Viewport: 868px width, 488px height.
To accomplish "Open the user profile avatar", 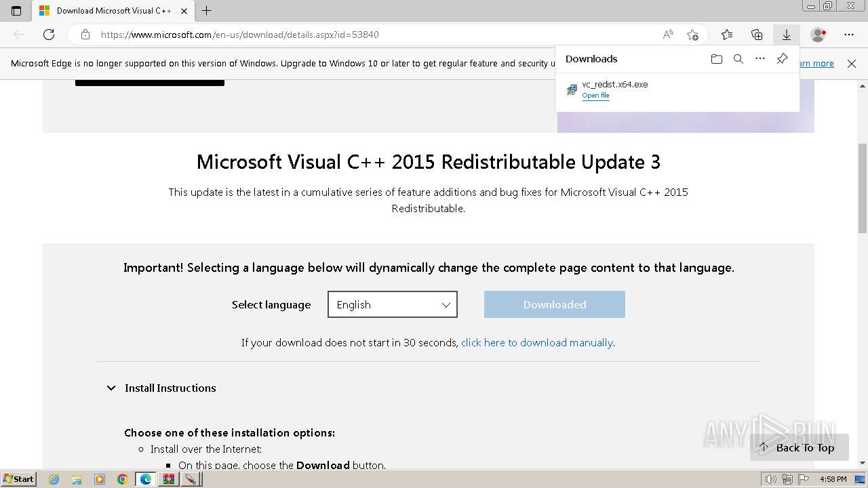I will click(x=818, y=35).
